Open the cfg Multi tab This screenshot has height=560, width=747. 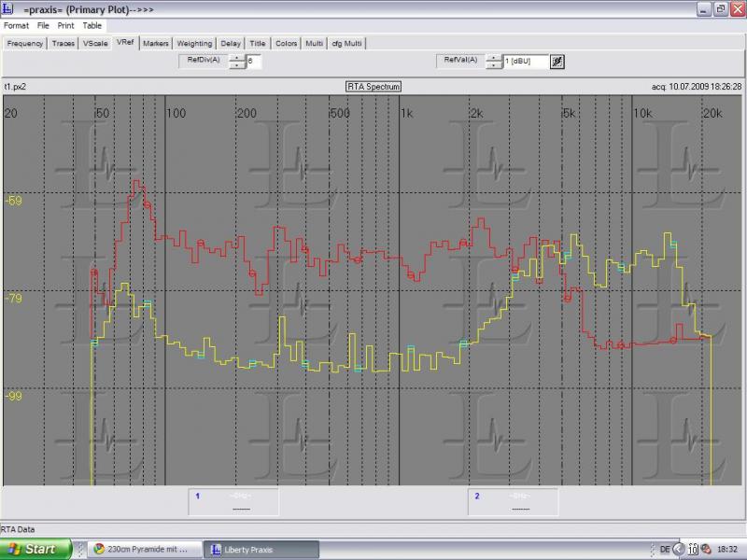click(346, 44)
